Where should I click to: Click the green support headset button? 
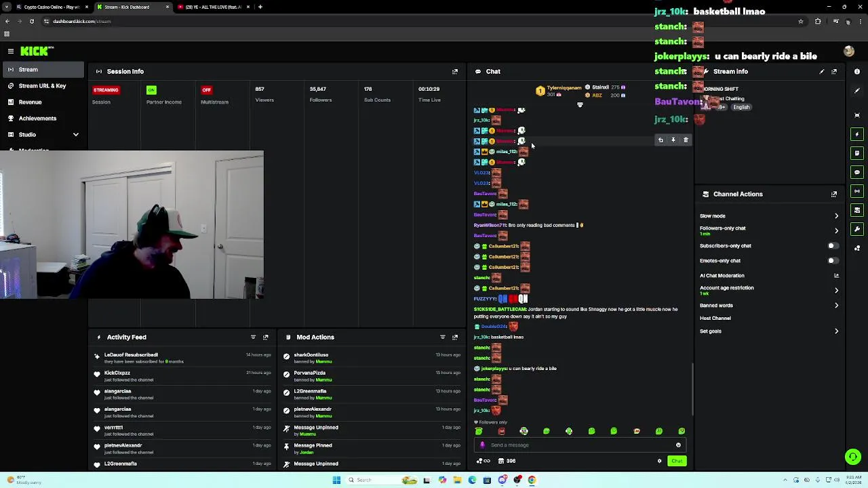click(853, 457)
